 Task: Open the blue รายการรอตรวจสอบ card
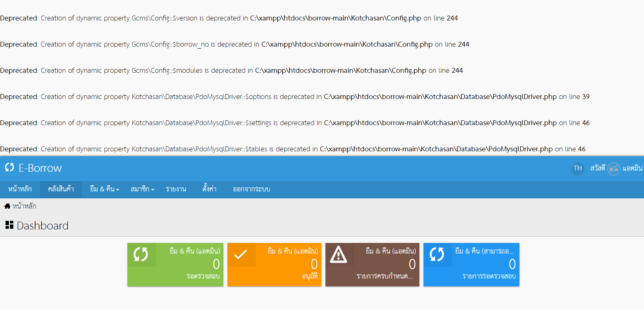pos(471,265)
